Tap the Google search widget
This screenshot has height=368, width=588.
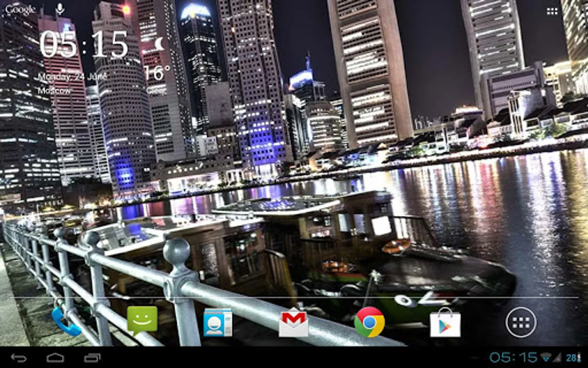[20, 10]
